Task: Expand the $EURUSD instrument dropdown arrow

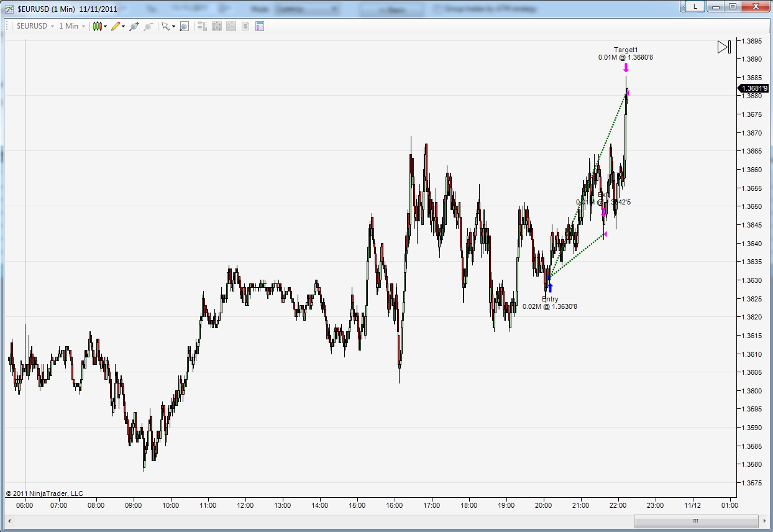Action: (x=52, y=26)
